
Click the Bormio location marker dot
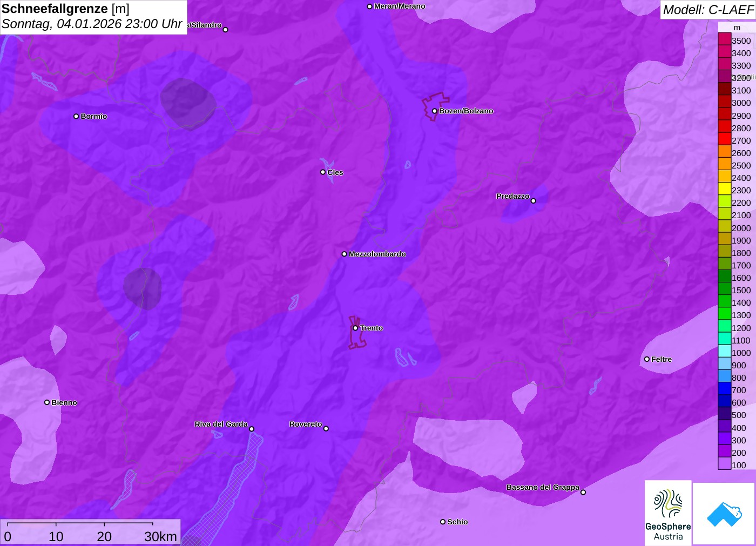(x=76, y=116)
